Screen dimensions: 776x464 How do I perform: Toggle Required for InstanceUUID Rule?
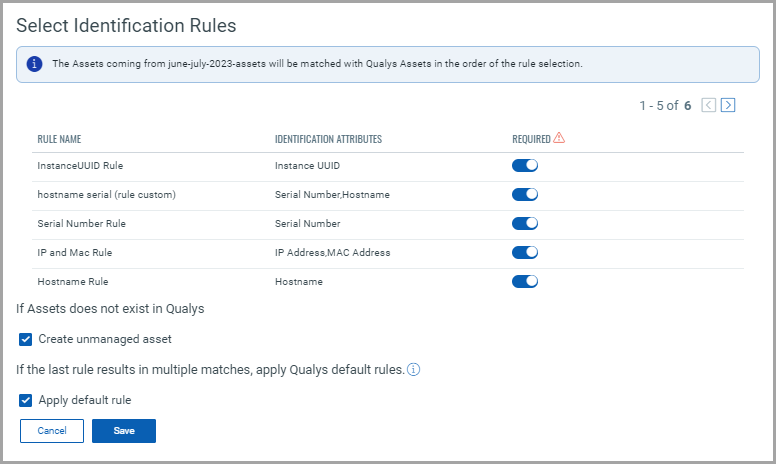point(525,165)
